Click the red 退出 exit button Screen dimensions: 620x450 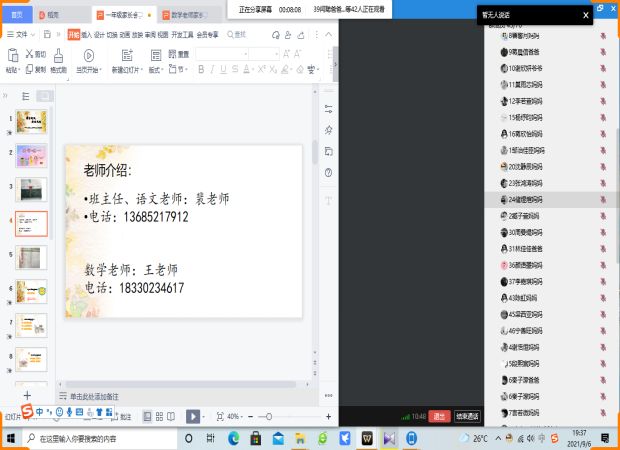(x=439, y=416)
